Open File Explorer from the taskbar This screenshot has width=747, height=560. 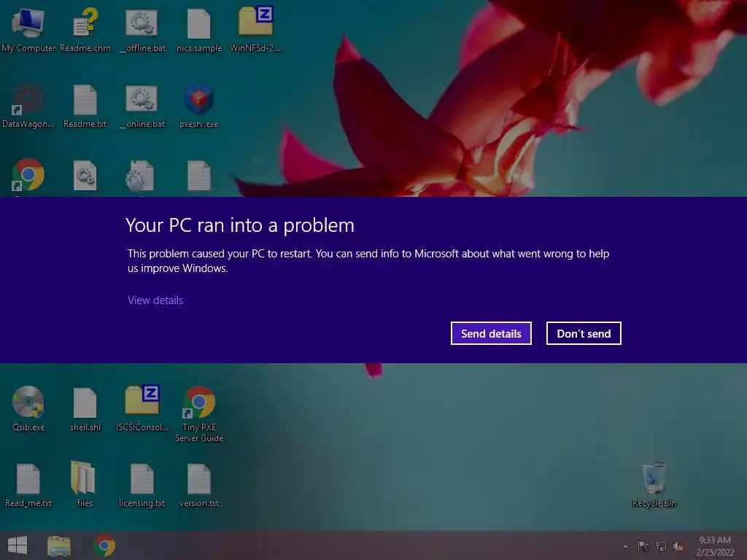[59, 545]
